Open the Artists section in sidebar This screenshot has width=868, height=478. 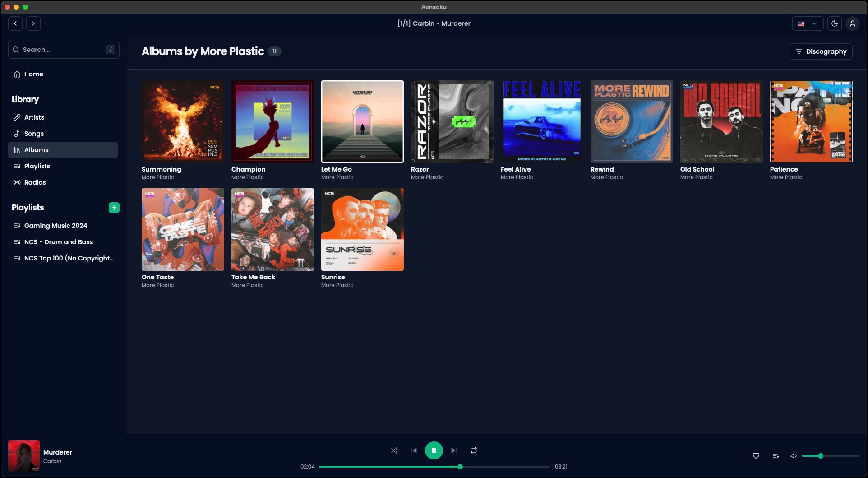(x=34, y=117)
